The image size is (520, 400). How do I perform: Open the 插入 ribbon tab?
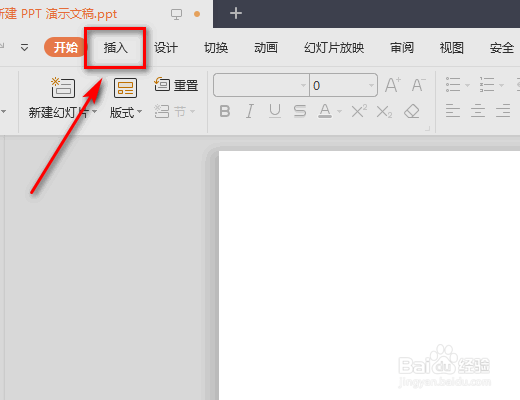[x=115, y=48]
